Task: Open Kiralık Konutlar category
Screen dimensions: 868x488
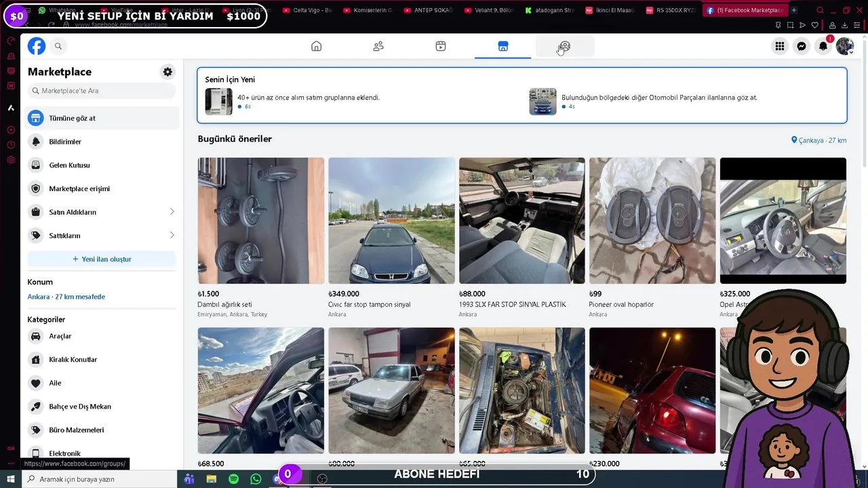Action: [103, 359]
